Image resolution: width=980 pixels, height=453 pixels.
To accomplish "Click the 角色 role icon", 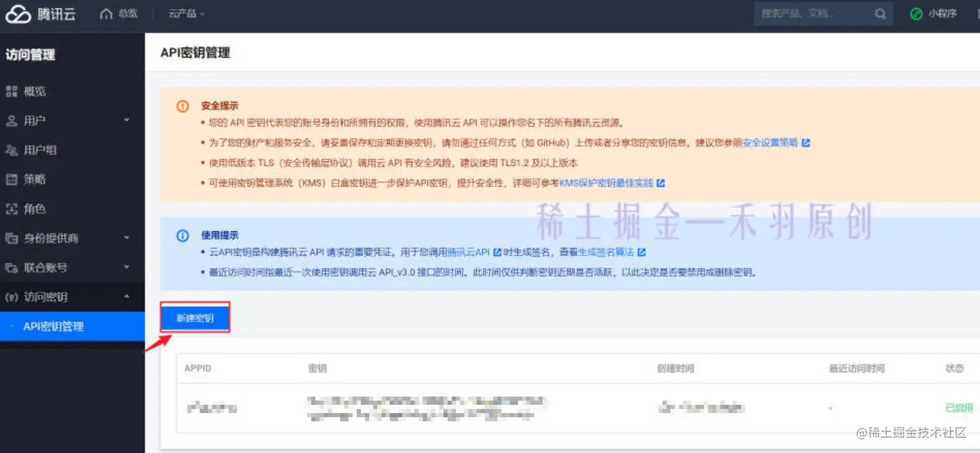I will tap(11, 209).
